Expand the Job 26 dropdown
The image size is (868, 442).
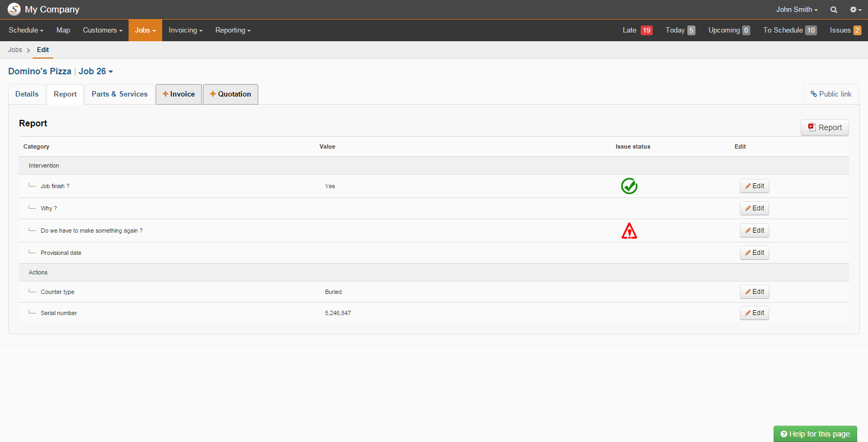pyautogui.click(x=96, y=72)
